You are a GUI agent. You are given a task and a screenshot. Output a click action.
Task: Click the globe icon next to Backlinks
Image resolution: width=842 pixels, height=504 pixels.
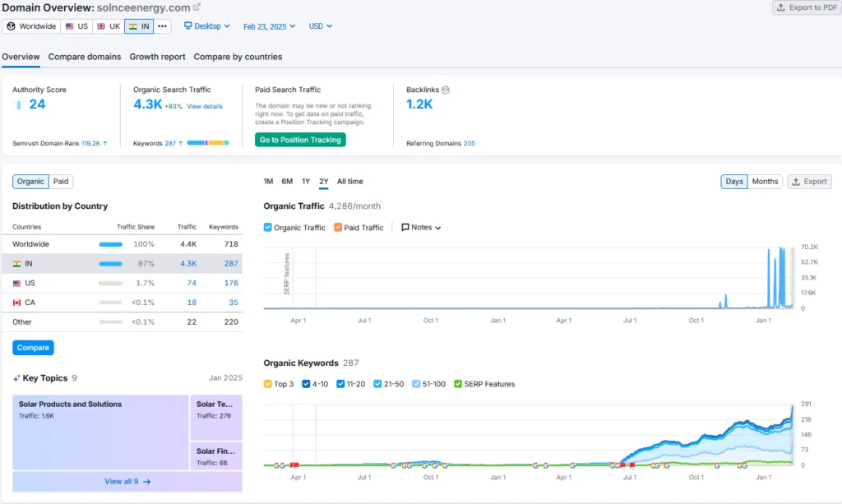point(446,90)
